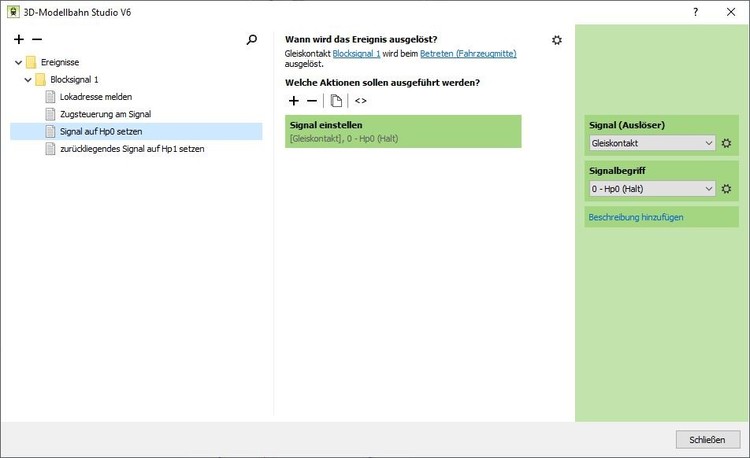Click the remove event minus icon

37,40
